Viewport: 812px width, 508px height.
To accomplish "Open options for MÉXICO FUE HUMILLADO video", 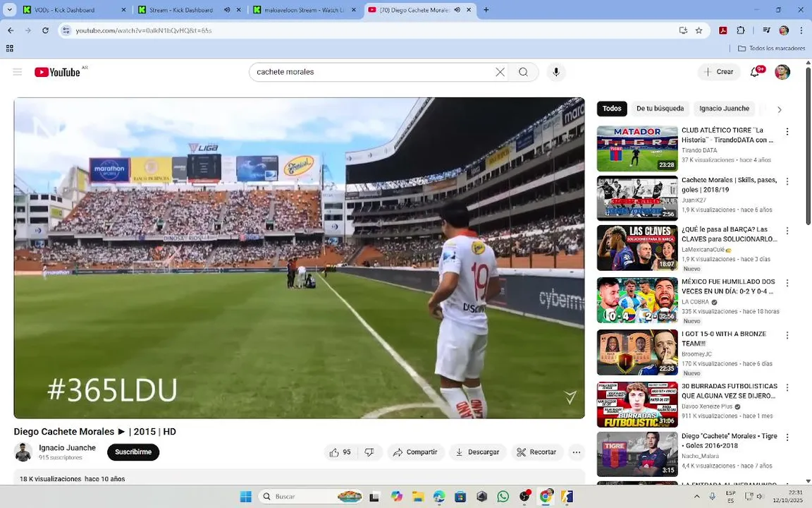I will click(x=787, y=283).
